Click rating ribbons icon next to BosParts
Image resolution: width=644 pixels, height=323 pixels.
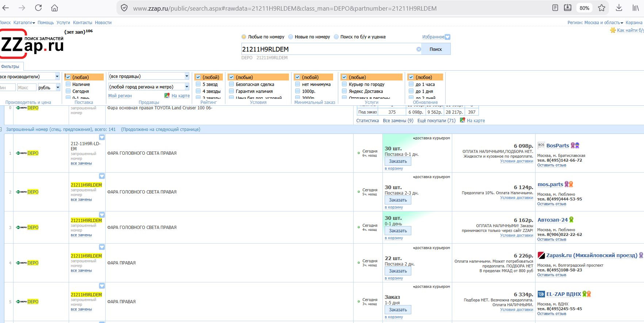[x=575, y=146]
